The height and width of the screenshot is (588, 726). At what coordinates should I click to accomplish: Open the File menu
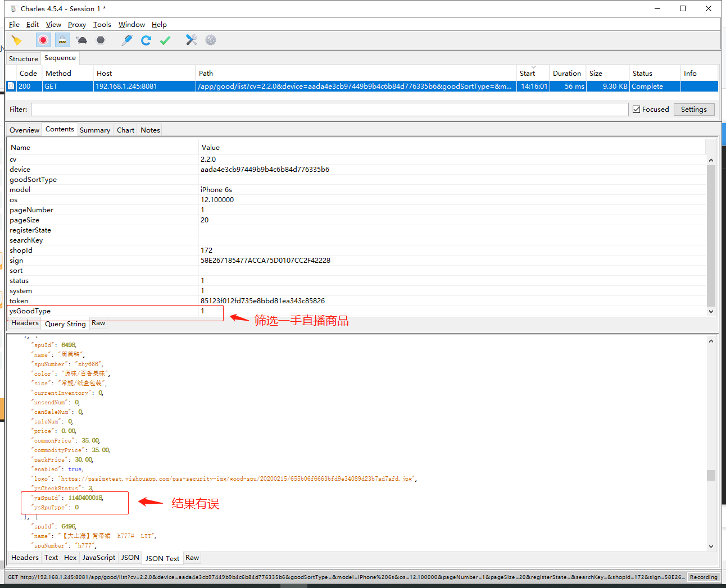tap(14, 25)
